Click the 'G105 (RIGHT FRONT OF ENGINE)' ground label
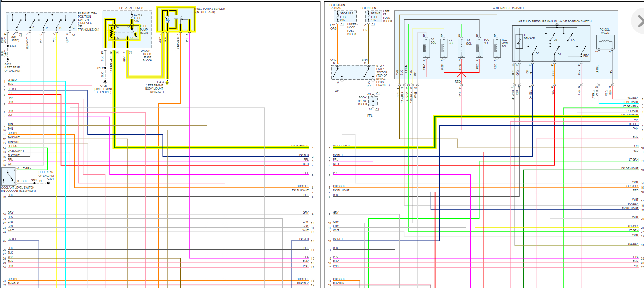The width and height of the screenshot is (644, 288). (103, 89)
